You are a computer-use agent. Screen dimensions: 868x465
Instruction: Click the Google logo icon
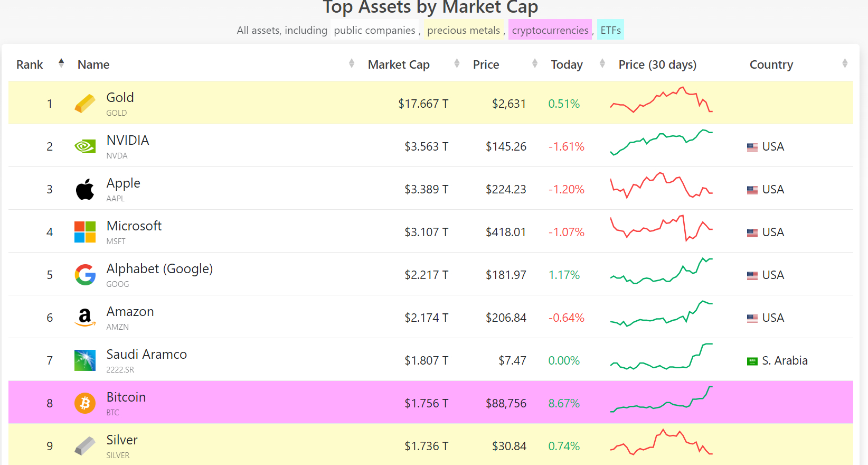pos(85,275)
